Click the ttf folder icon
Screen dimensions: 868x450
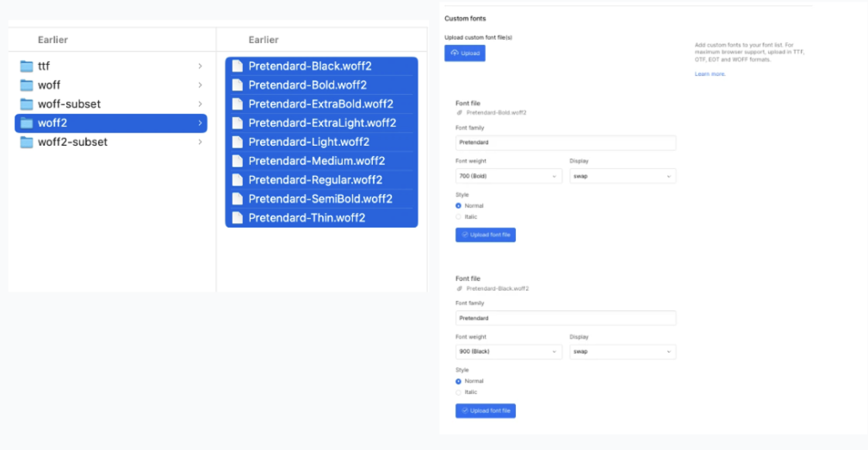click(x=27, y=66)
